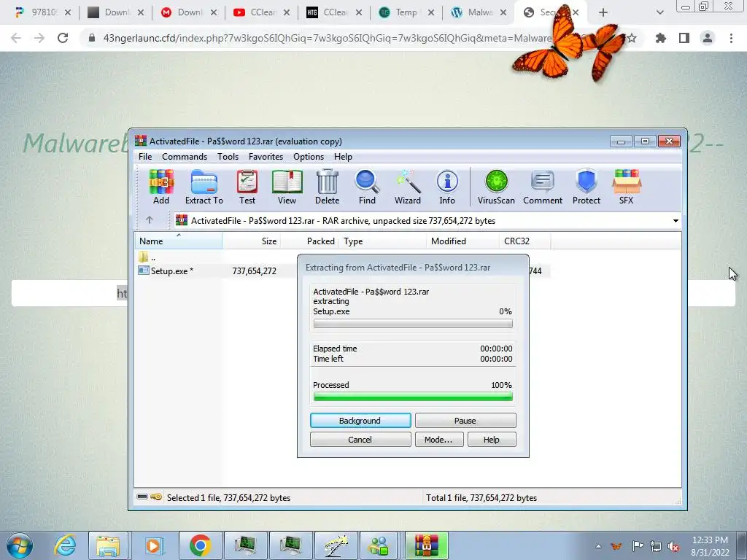Image resolution: width=747 pixels, height=560 pixels.
Task: Sort by the Packed column header
Action: point(309,241)
